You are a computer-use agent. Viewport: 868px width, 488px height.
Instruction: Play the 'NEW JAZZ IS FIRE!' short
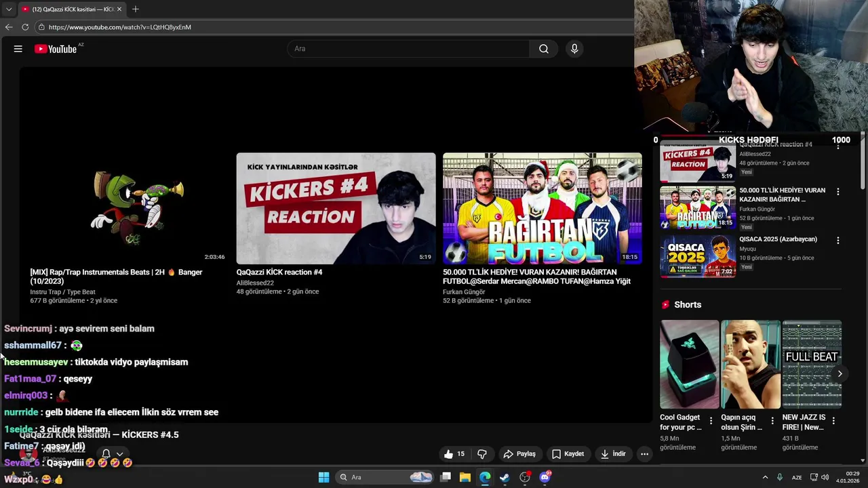pyautogui.click(x=812, y=365)
